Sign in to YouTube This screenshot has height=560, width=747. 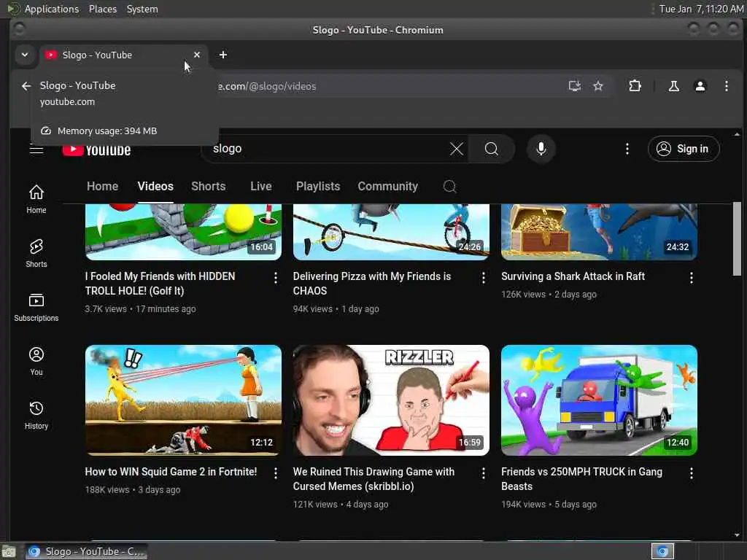pyautogui.click(x=683, y=149)
